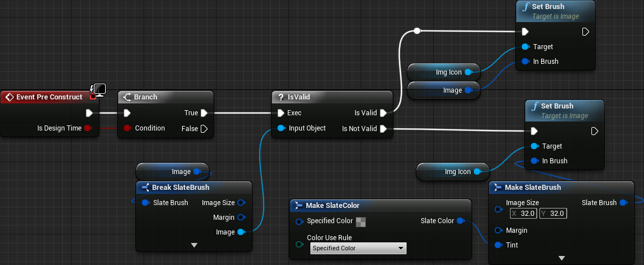
Task: Open the Specified Color swatch picker
Action: click(361, 222)
